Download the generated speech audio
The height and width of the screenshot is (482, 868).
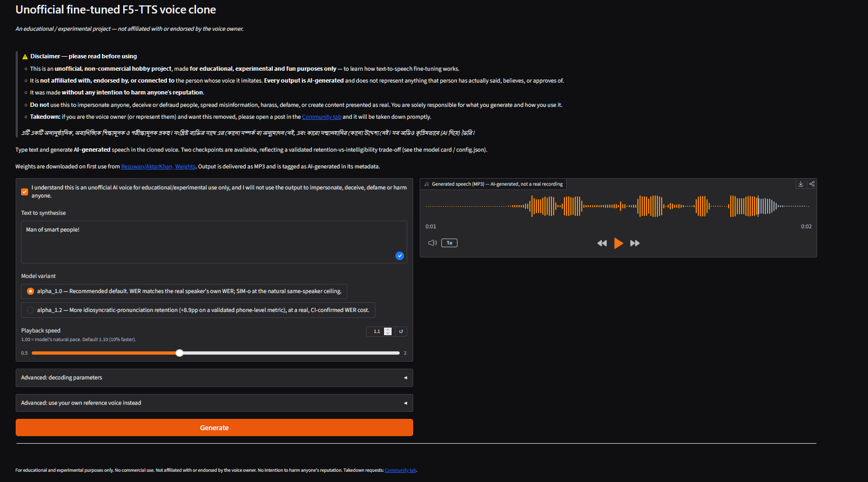pyautogui.click(x=800, y=184)
